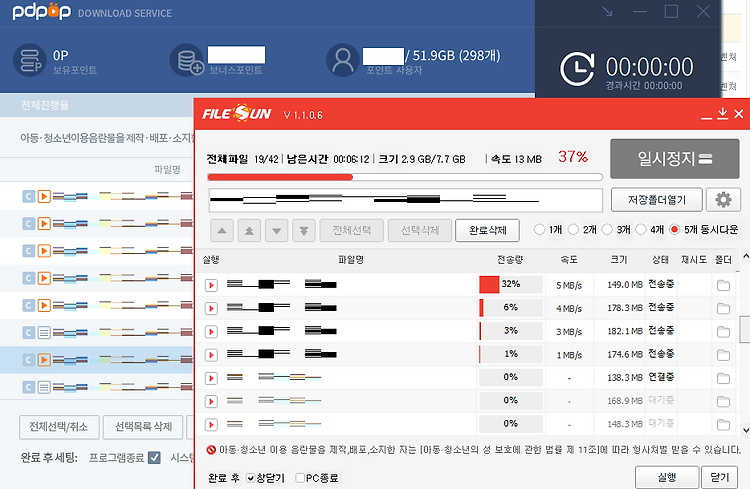Click the pdpop user profile icon
Viewport: 750px width, 489px height.
[343, 60]
